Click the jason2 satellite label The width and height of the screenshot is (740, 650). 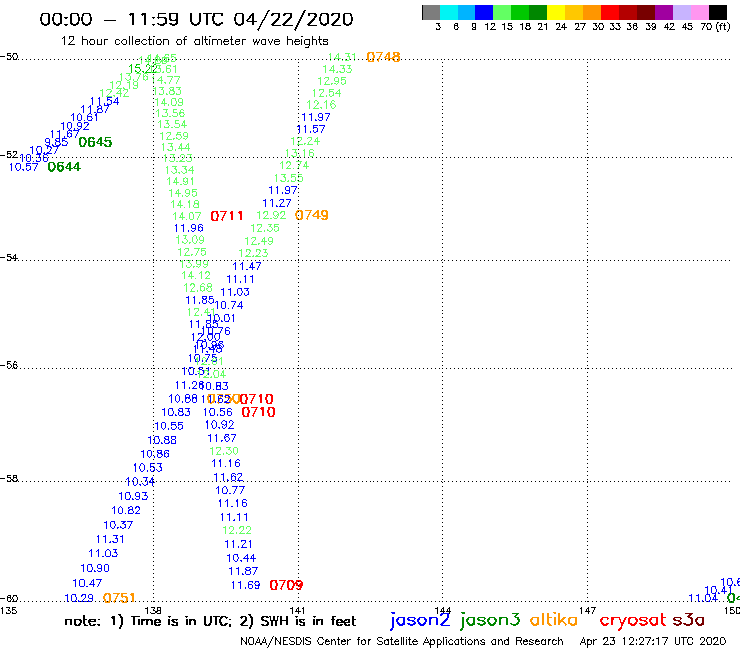point(420,620)
